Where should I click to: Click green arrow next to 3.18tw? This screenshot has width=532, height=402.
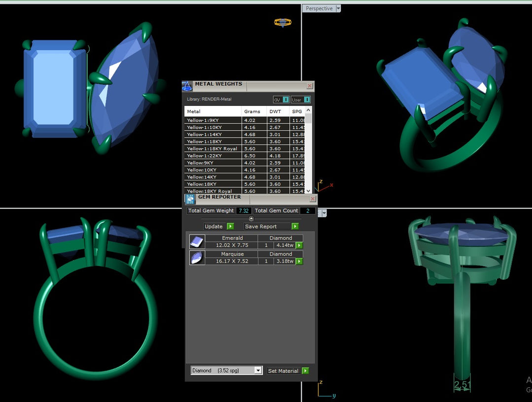[299, 262]
